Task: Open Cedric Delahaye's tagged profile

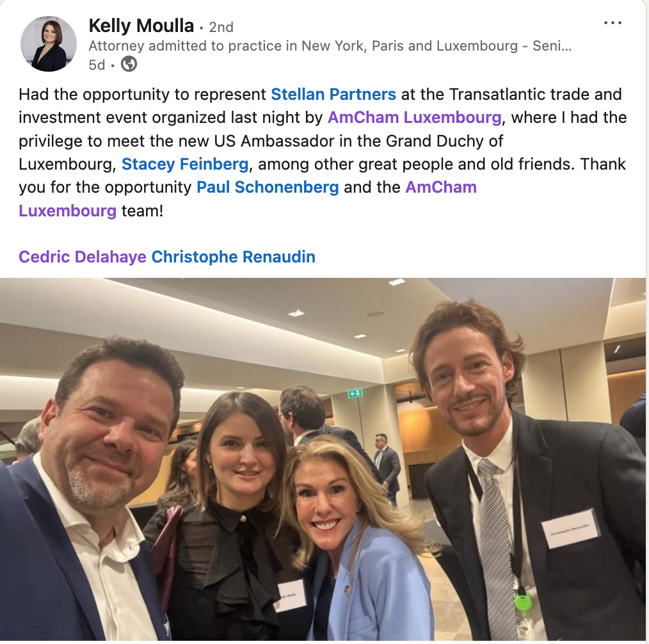Action: [x=83, y=257]
